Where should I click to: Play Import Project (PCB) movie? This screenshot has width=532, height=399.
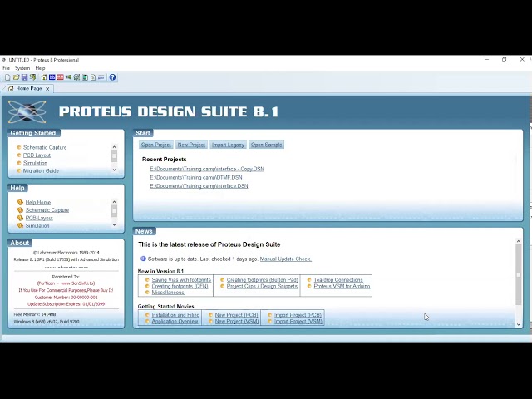click(298, 315)
